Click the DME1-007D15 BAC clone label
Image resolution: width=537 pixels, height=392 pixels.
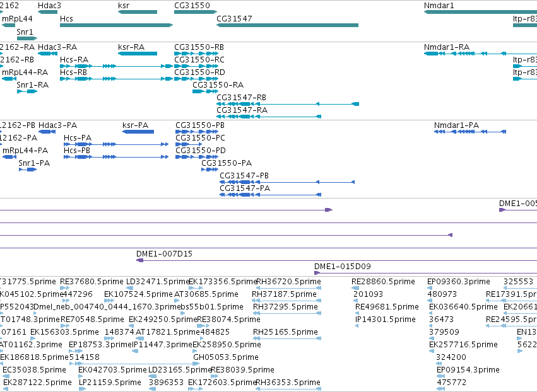(164, 254)
